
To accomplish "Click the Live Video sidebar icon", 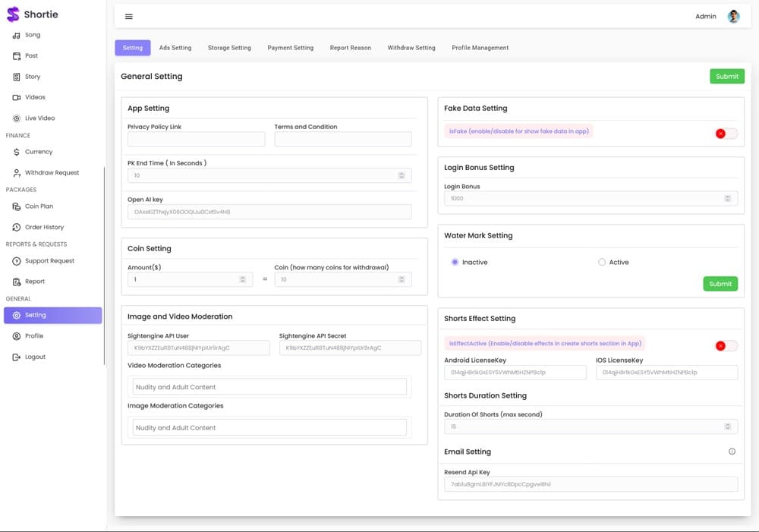I will pos(17,118).
